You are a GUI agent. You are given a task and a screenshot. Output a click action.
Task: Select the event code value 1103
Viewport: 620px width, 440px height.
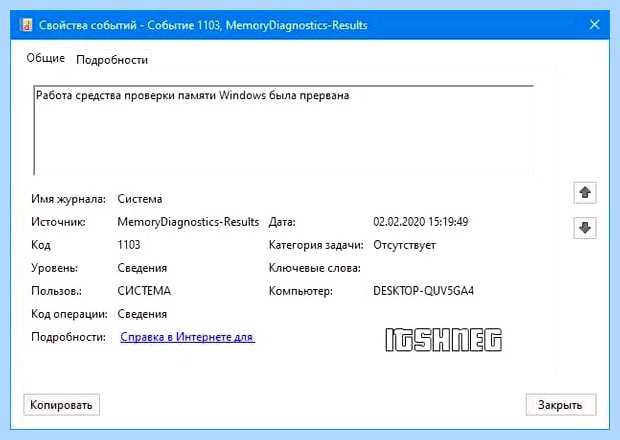point(129,245)
